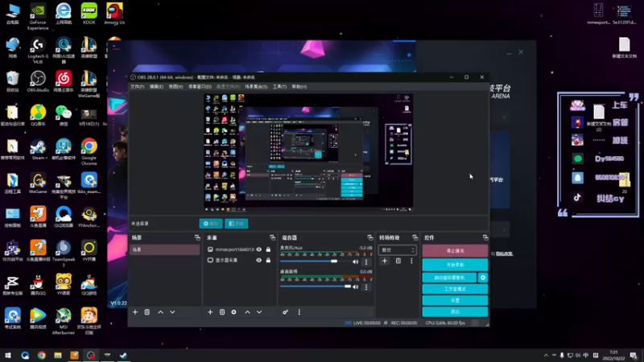Click red 停止推流 stop streaming button
This screenshot has height=362, width=644.
coord(455,251)
